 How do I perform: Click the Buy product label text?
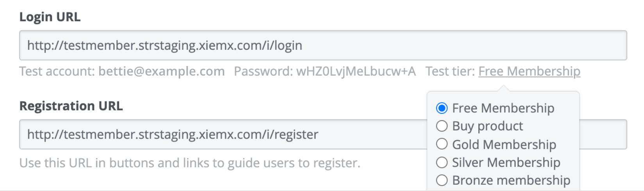coord(487,126)
